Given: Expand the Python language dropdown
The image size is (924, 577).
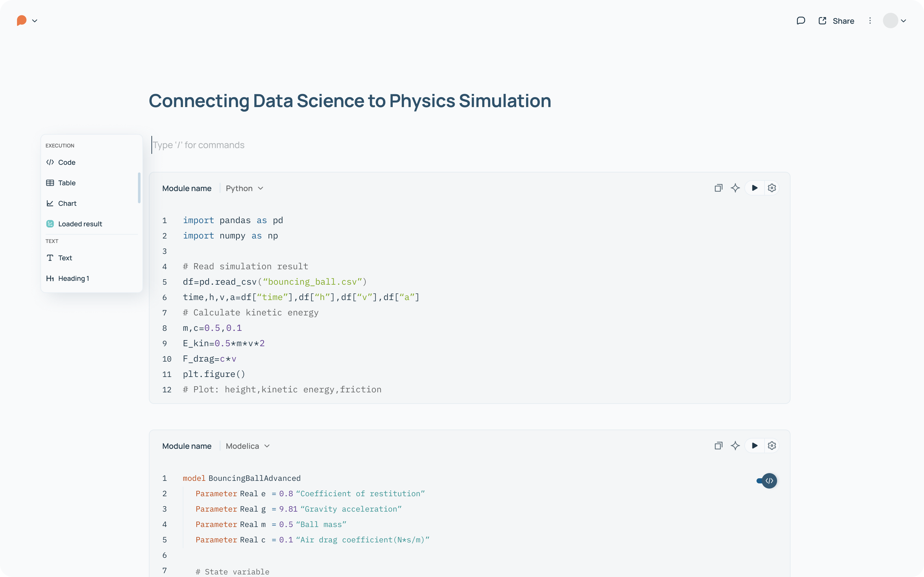Looking at the screenshot, I should [244, 188].
